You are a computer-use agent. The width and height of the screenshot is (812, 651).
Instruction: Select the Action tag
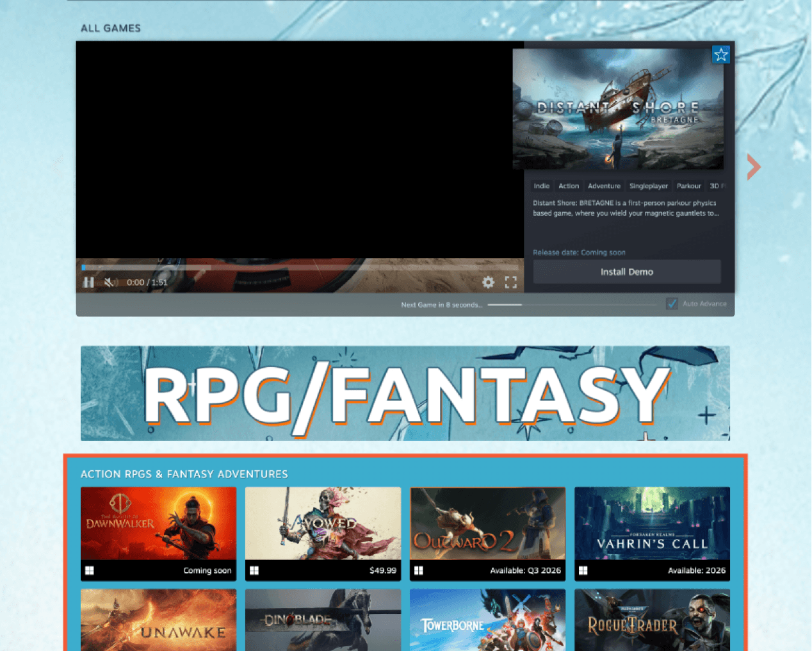tap(569, 186)
